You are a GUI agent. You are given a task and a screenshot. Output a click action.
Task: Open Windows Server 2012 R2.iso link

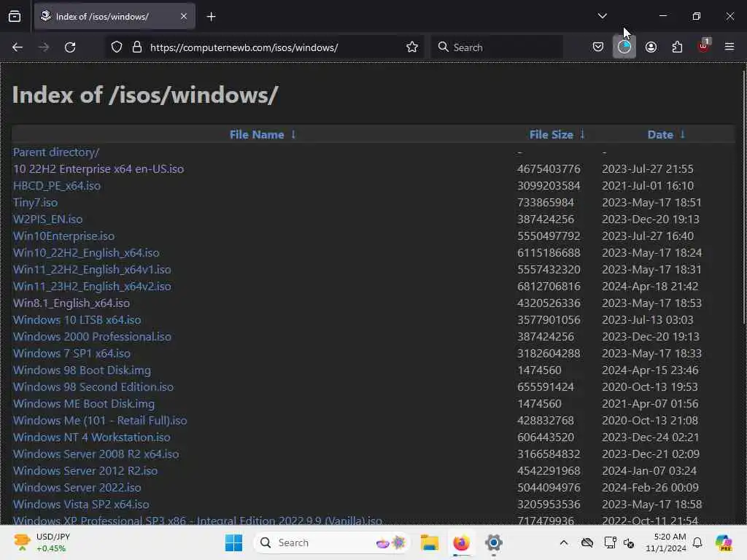click(85, 471)
